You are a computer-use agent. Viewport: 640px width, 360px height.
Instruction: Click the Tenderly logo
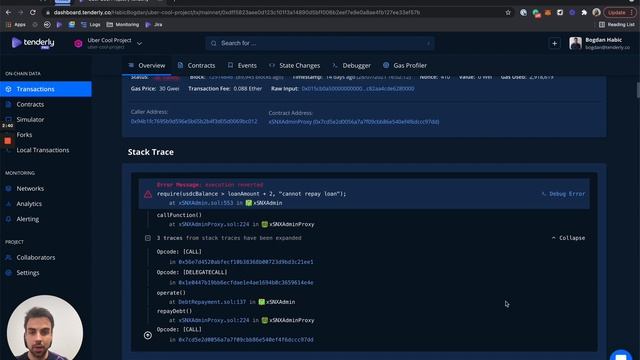pos(33,42)
